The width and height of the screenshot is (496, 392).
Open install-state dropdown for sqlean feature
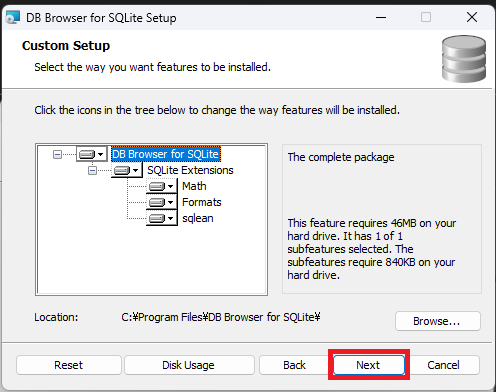(162, 218)
